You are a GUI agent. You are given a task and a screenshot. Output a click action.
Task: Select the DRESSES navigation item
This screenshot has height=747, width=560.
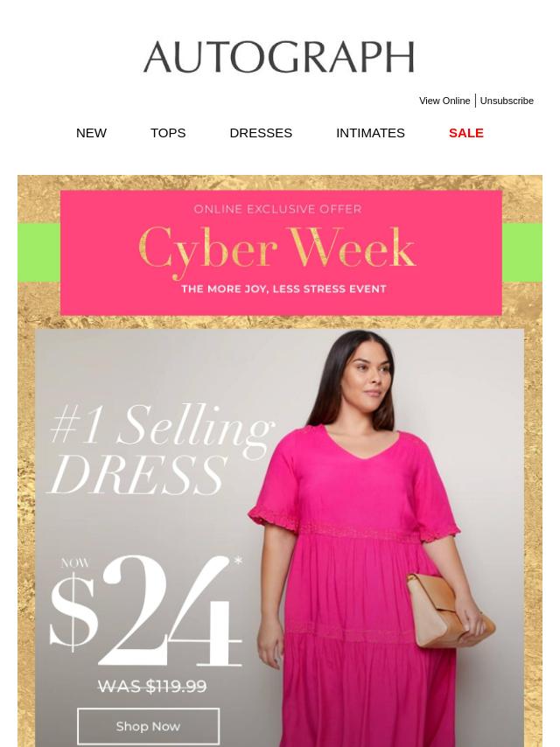(261, 133)
